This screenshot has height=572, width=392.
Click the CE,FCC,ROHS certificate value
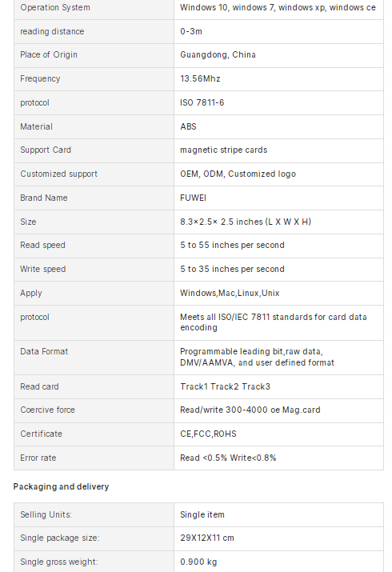pos(208,434)
